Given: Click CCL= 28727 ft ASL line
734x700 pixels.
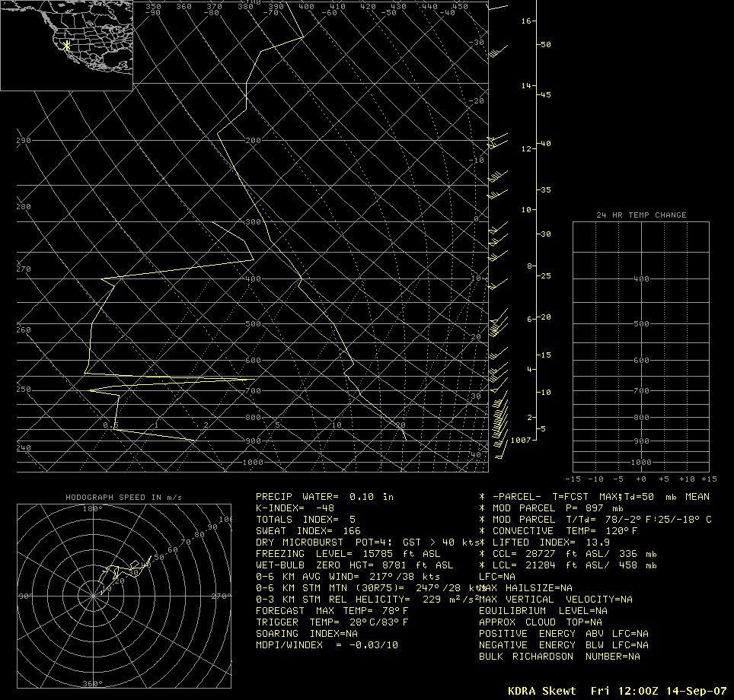Looking at the screenshot, I should 568,554.
